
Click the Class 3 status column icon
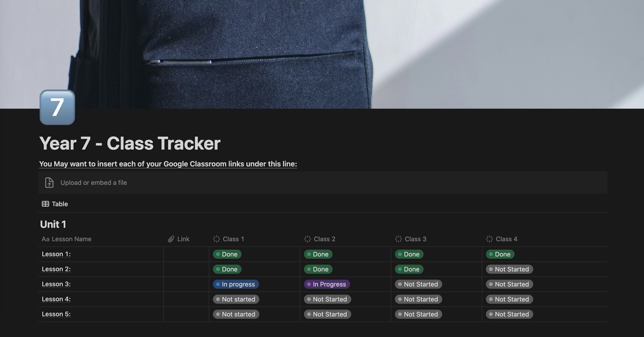pyautogui.click(x=398, y=239)
